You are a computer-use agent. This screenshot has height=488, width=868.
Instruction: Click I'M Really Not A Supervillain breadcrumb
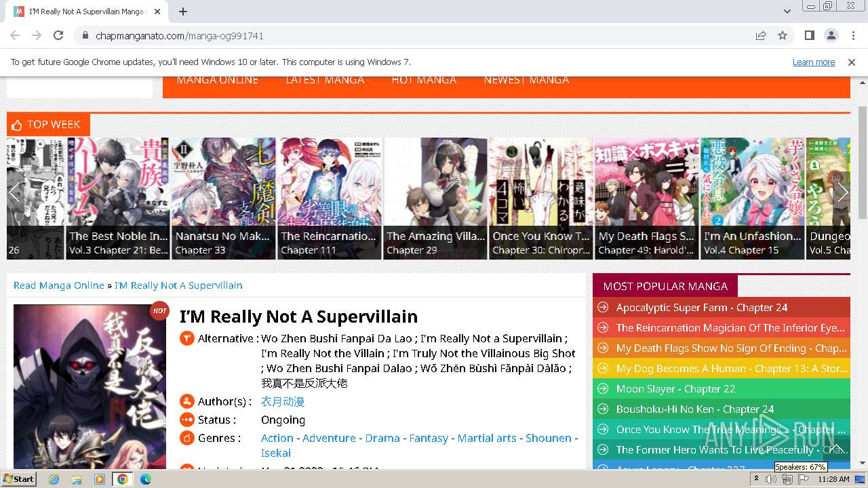(x=178, y=285)
